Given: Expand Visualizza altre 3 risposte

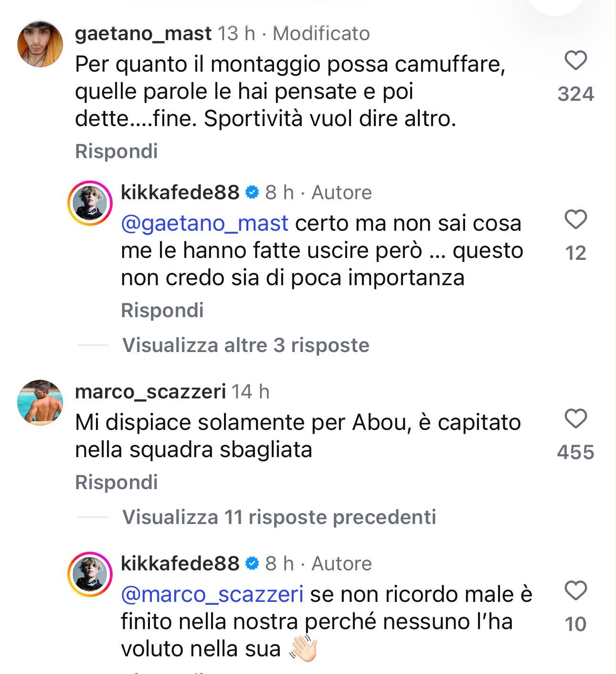Looking at the screenshot, I should [x=246, y=345].
